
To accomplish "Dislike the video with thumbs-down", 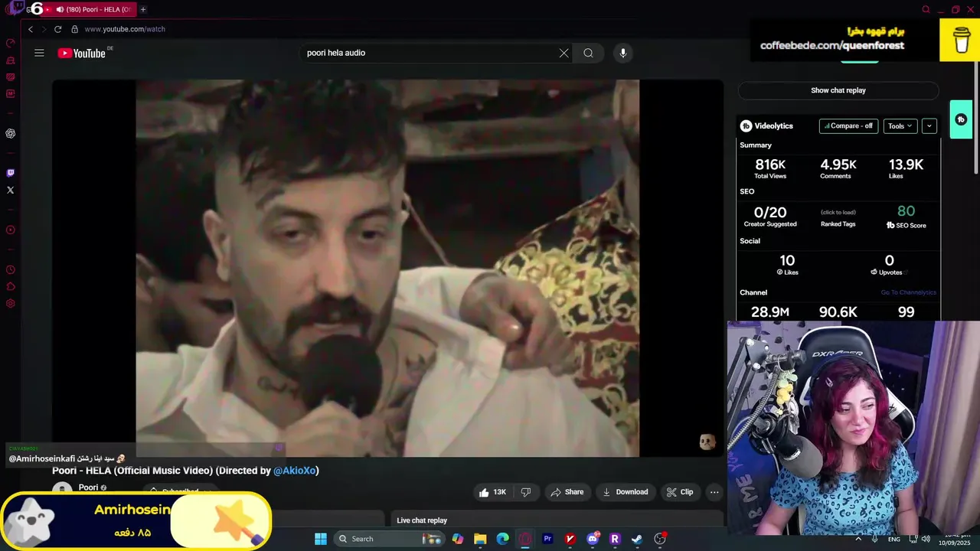I will [x=525, y=492].
